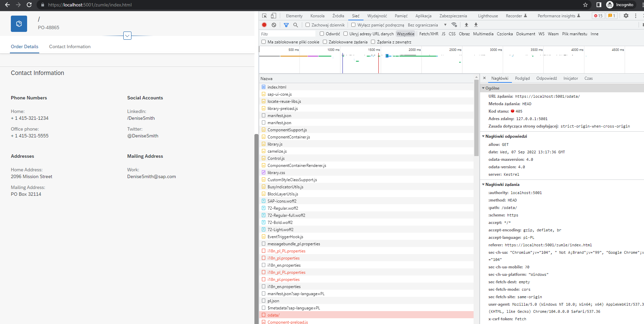This screenshot has height=324, width=644.
Task: Toggle the Odwróć filter checkbox
Action: 322,34
